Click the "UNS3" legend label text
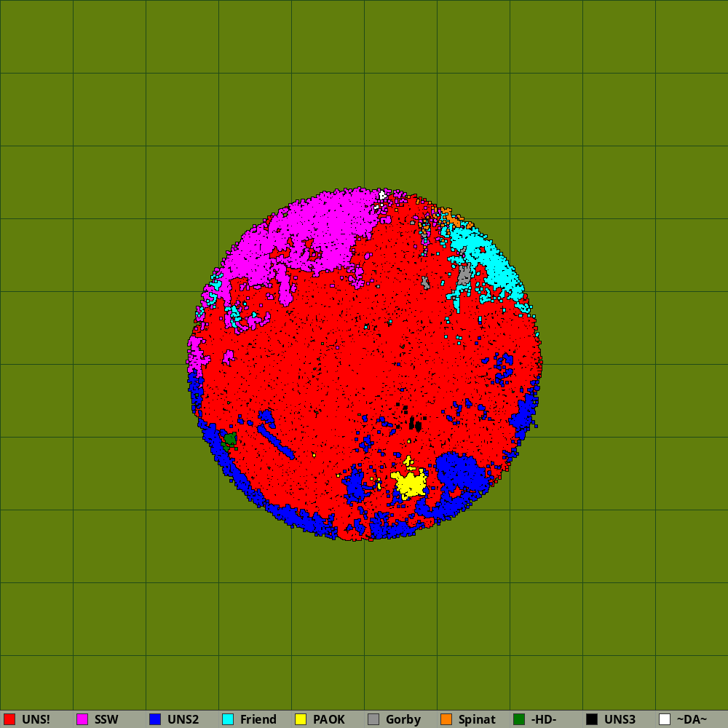The image size is (728, 728). [620, 719]
